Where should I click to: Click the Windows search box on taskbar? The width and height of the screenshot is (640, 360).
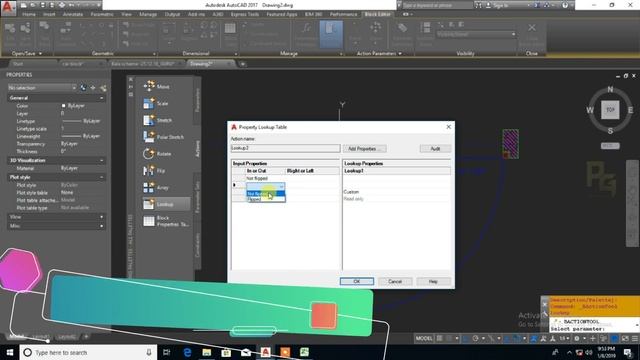(x=88, y=352)
